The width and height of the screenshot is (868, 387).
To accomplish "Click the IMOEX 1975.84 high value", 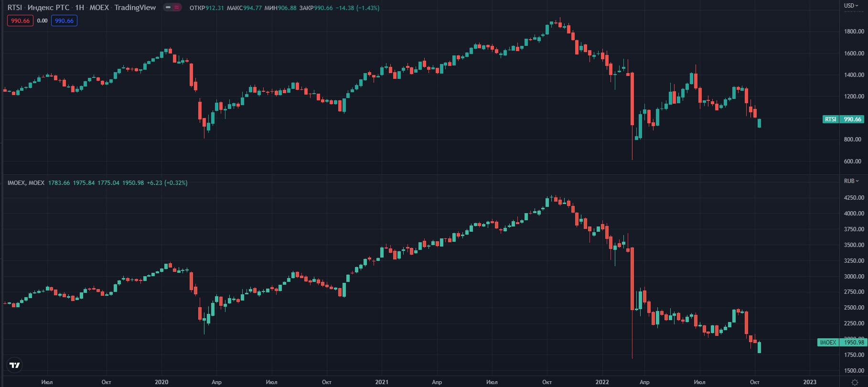I will tap(84, 183).
